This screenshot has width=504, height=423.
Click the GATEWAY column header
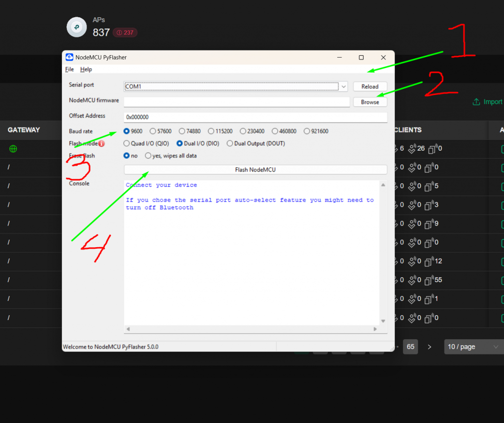pyautogui.click(x=24, y=130)
